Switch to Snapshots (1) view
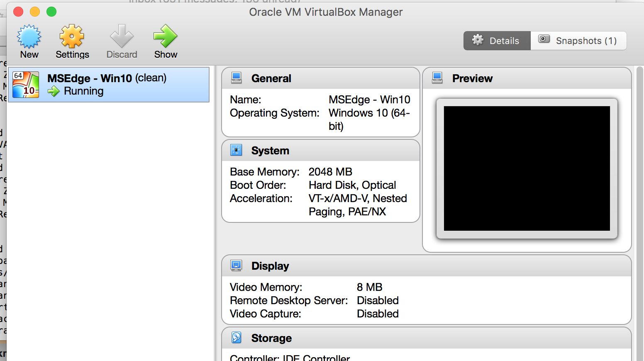644x361 pixels. pos(578,41)
